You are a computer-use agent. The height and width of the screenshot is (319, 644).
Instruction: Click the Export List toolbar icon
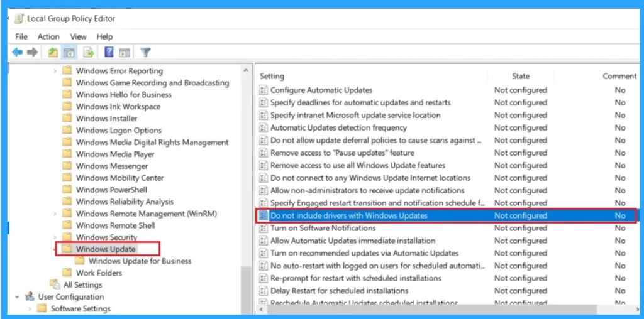click(89, 53)
